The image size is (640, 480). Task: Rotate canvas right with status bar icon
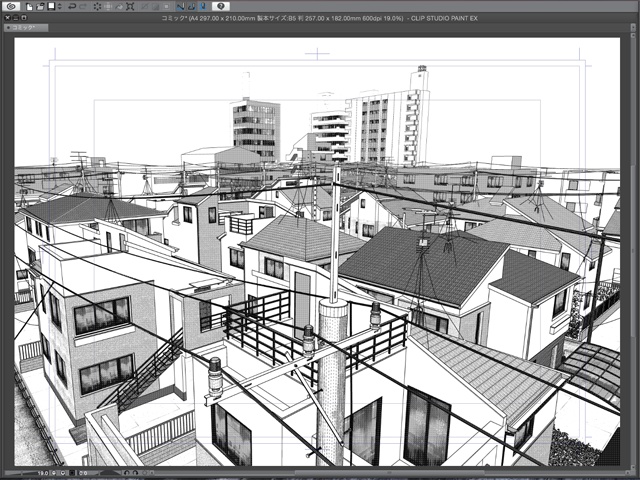(x=135, y=473)
